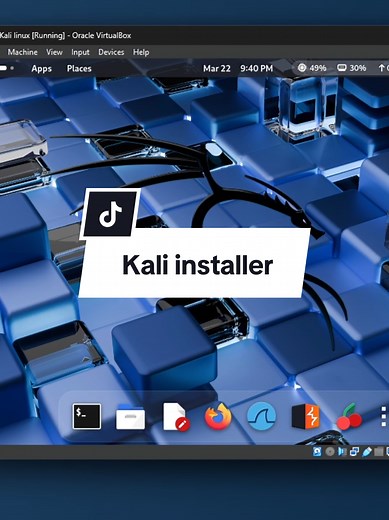Open the Files manager from the dock
Image resolution: width=389 pixels, height=520 pixels.
coord(130,417)
